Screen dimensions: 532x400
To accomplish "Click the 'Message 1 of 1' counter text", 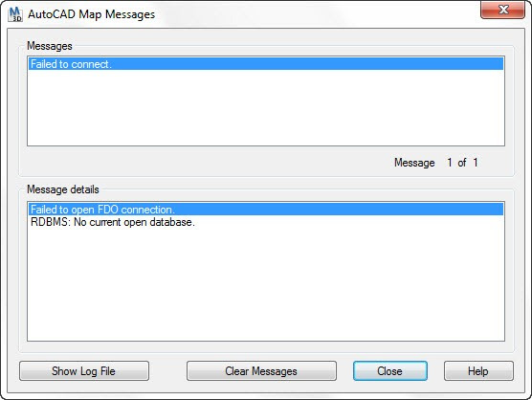I will pos(436,163).
